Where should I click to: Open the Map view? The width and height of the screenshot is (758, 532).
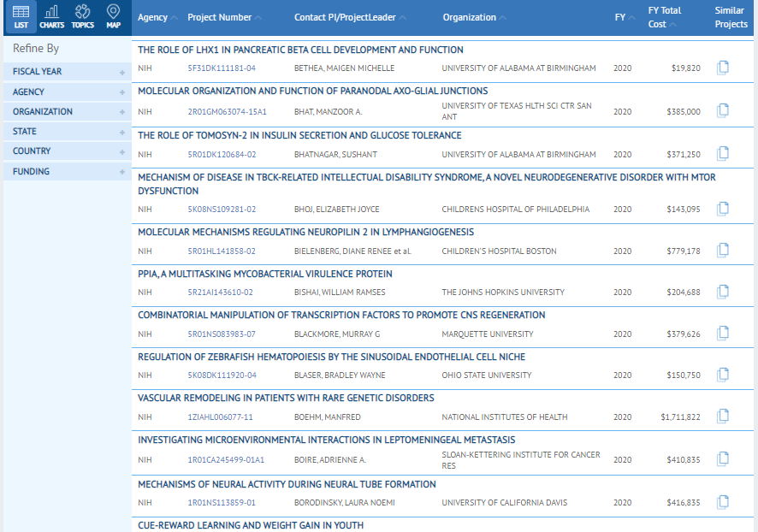pos(113,17)
